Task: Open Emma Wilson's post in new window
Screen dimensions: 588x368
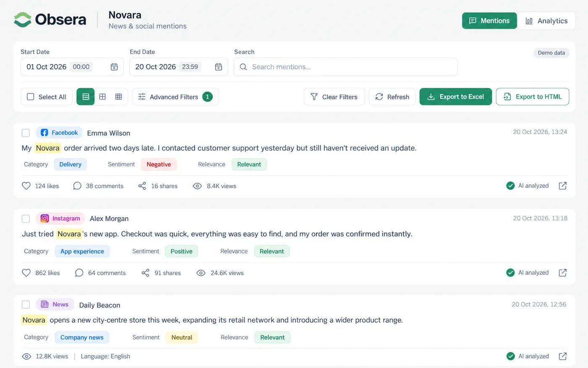Action: [x=563, y=186]
